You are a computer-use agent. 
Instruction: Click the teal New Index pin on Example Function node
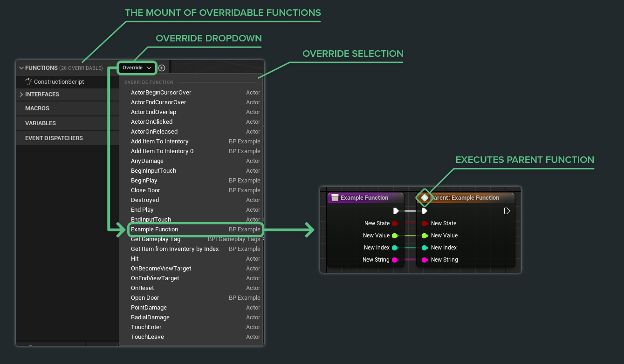point(395,247)
